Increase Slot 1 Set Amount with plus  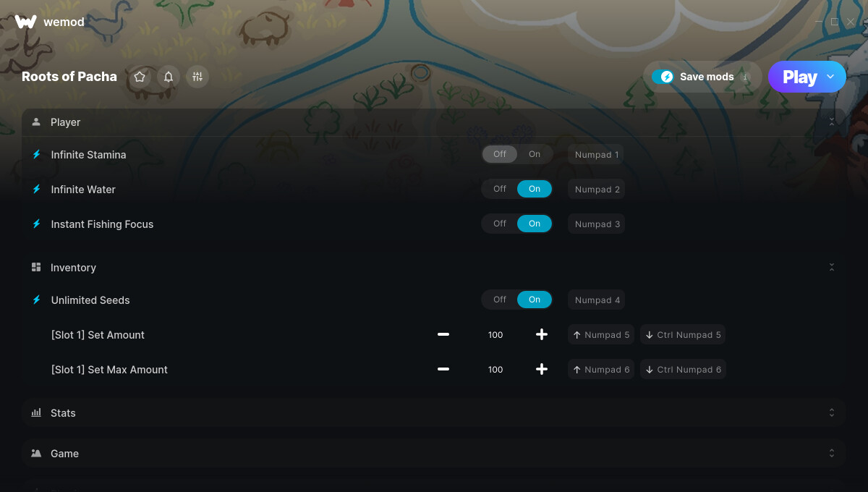click(542, 334)
